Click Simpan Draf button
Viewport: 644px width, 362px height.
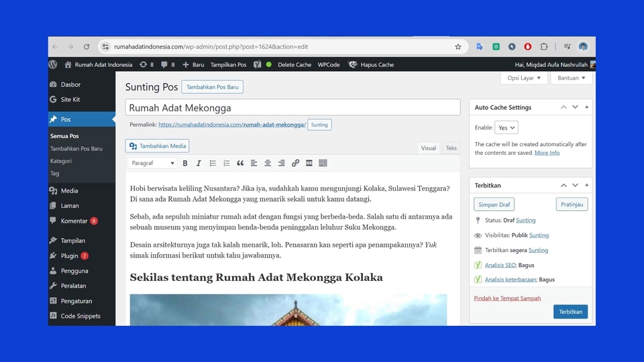pyautogui.click(x=494, y=204)
